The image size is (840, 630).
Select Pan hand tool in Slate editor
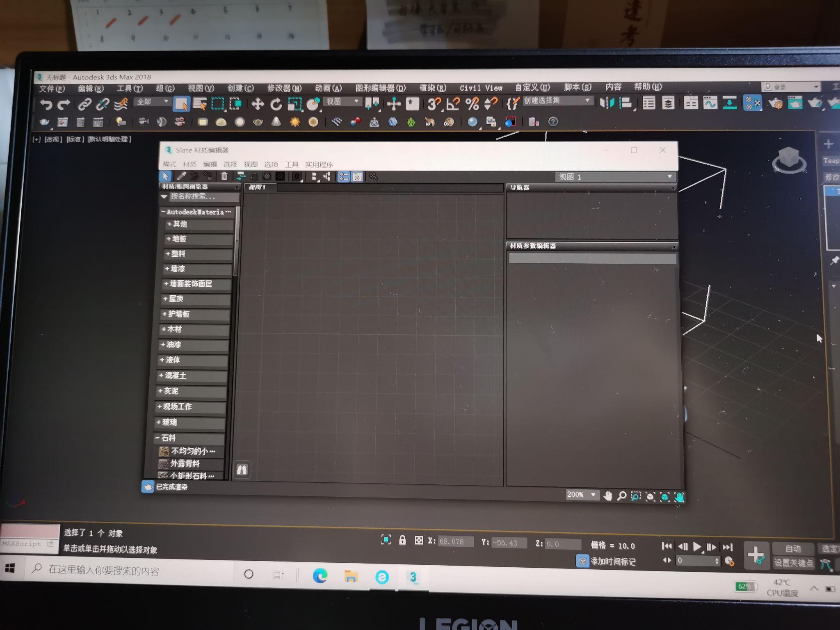point(607,496)
